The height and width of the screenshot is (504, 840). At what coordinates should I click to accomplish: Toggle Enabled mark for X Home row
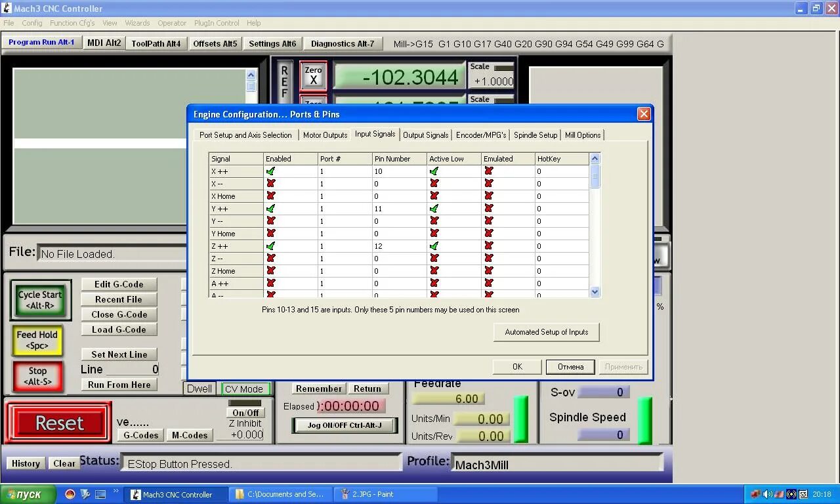(270, 196)
